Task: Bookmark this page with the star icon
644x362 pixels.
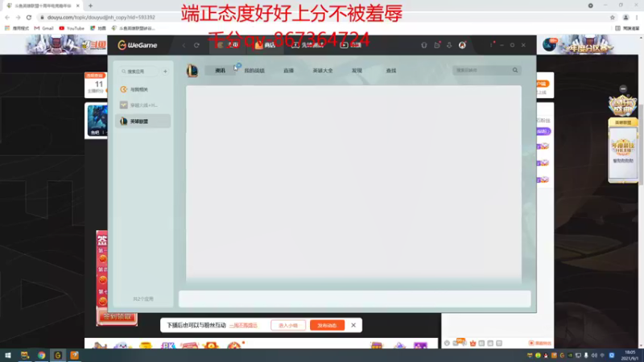Action: coord(613,17)
